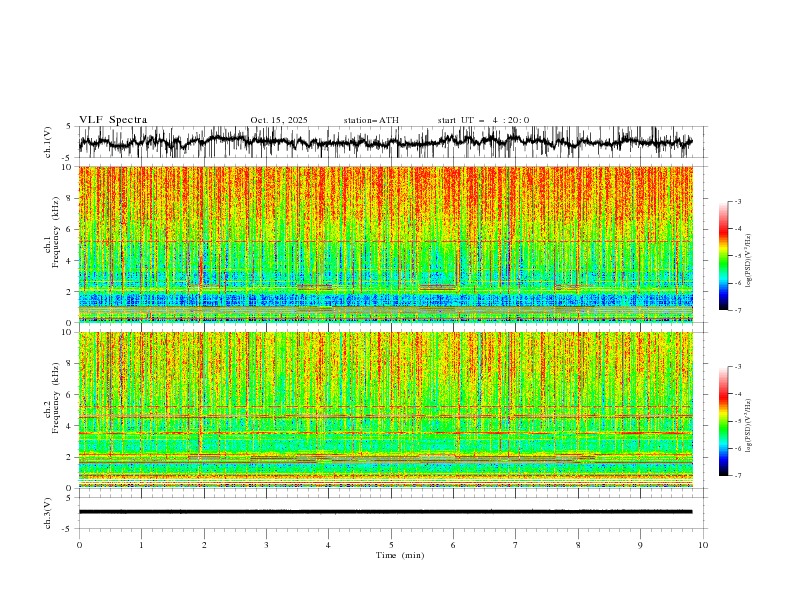The height and width of the screenshot is (612, 792).
Task: Click the "ch.3(V)" waveform axis label
Action: pyautogui.click(x=48, y=513)
